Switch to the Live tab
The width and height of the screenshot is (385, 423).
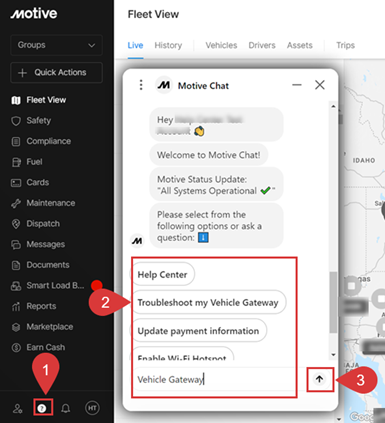135,45
